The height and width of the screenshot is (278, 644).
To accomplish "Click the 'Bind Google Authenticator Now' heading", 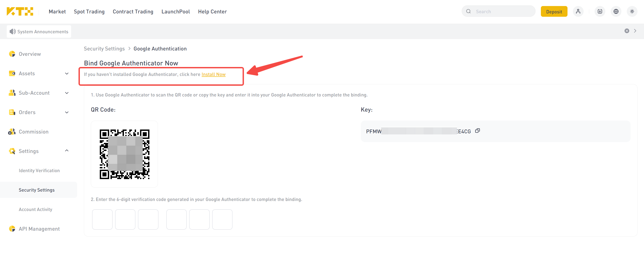I will coord(131,63).
